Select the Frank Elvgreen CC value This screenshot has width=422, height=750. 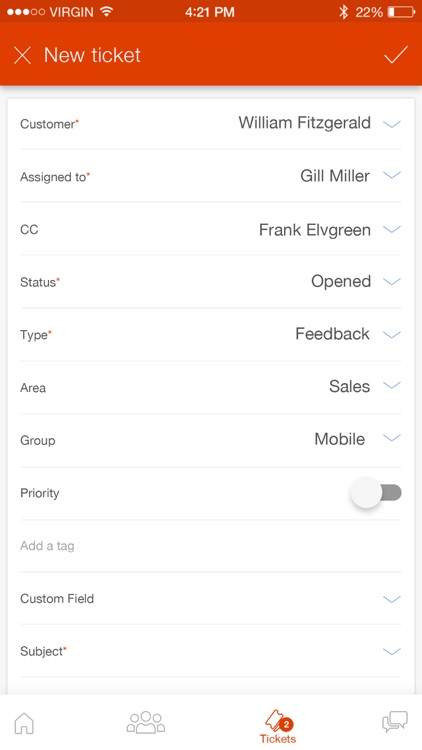pos(315,230)
